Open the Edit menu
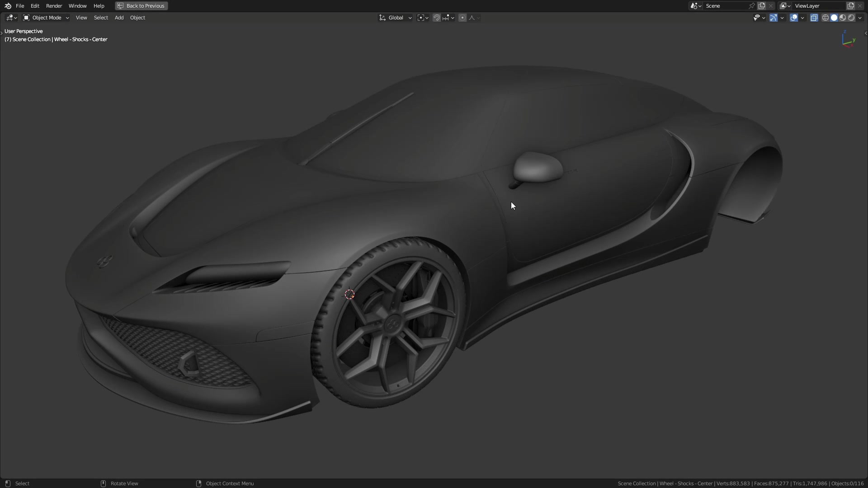This screenshot has height=488, width=868. tap(35, 6)
